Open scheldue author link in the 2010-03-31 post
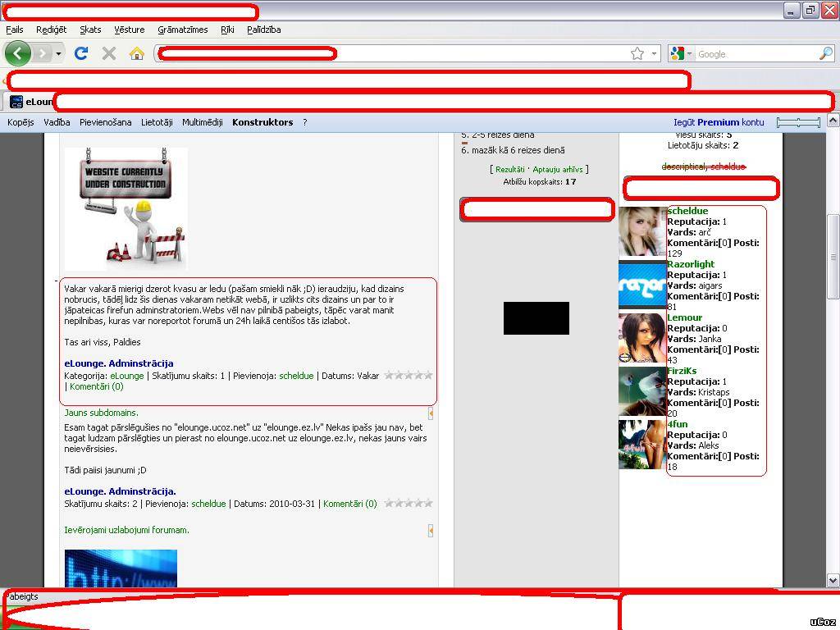This screenshot has height=630, width=840. 208,504
